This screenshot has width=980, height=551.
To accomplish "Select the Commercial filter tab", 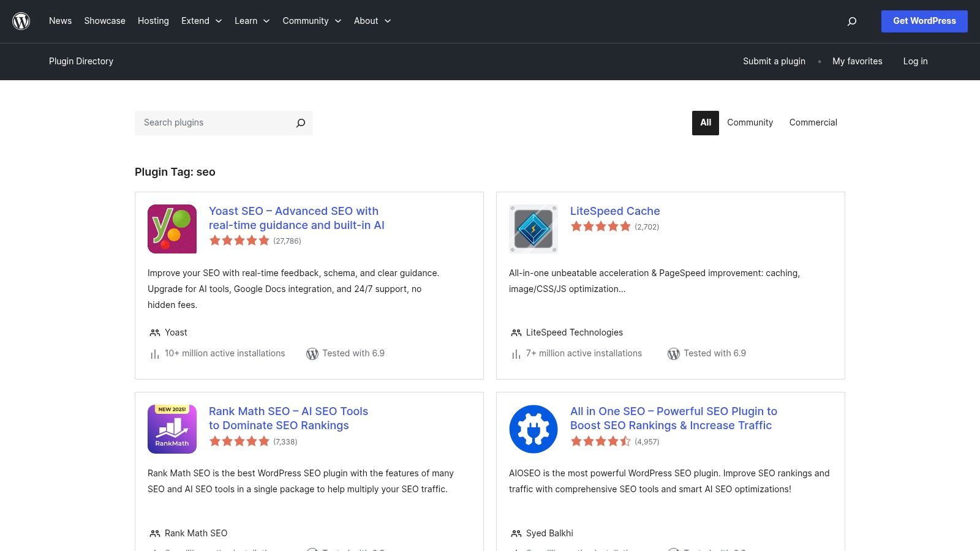I will [813, 122].
